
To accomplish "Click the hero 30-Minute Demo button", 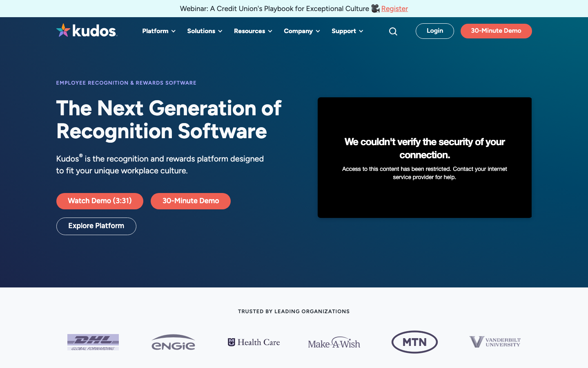I will click(191, 201).
